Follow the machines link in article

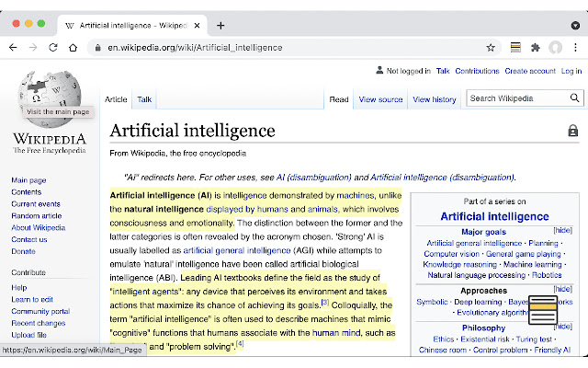[356, 195]
